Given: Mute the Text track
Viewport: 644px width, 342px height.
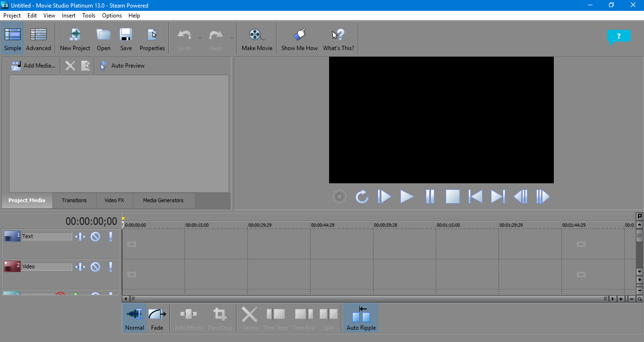Looking at the screenshot, I should coord(95,237).
